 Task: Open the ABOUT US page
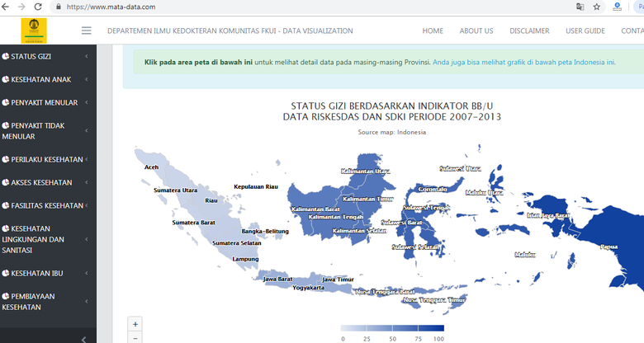click(x=476, y=31)
